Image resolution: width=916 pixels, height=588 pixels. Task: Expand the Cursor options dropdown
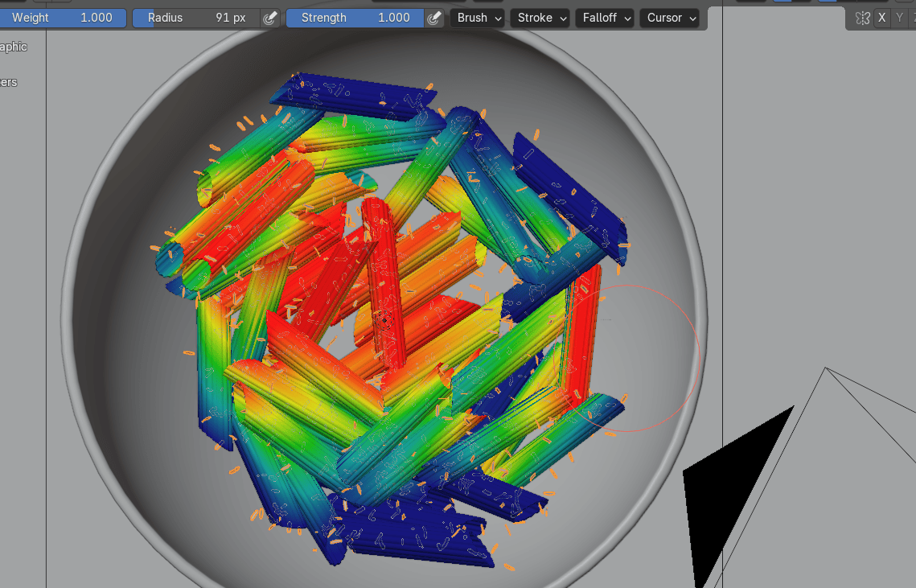coord(669,18)
